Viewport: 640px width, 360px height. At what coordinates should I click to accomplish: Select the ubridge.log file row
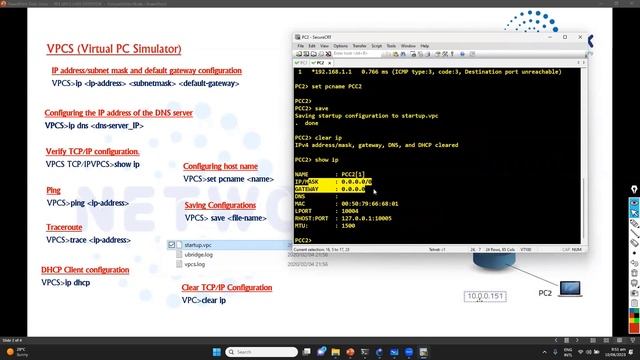tap(198, 255)
